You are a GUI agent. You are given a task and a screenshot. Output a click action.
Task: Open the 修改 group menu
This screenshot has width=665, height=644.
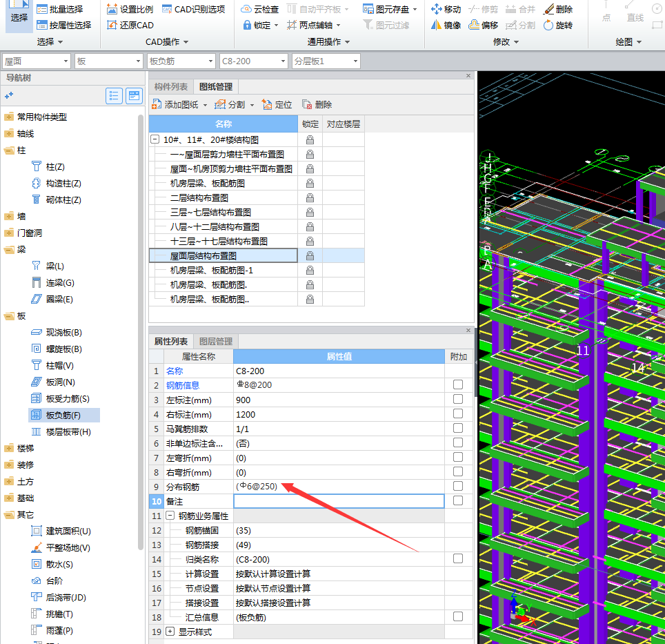[506, 41]
